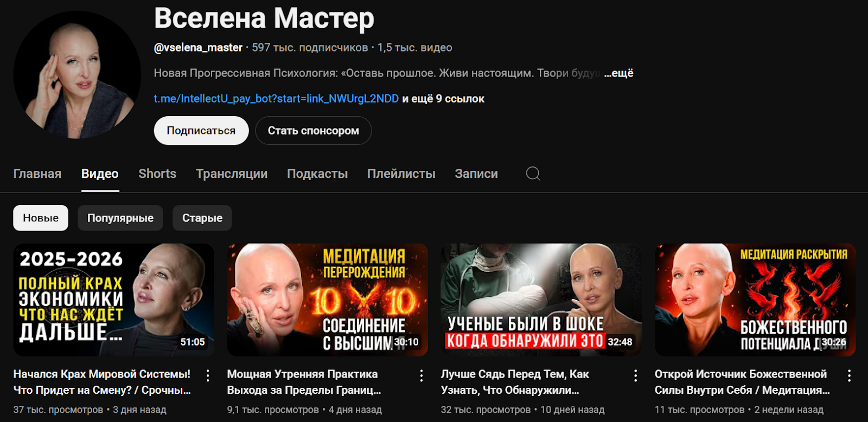Open options menu for "Мощная Утренняя Практика" video
Image resolution: width=868 pixels, height=422 pixels.
click(x=422, y=375)
